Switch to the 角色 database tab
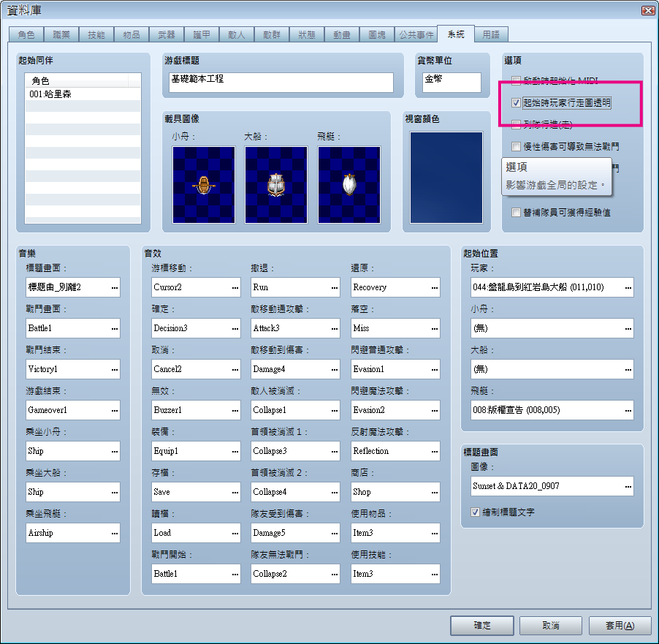Image resolution: width=659 pixels, height=644 pixels. pos(26,34)
